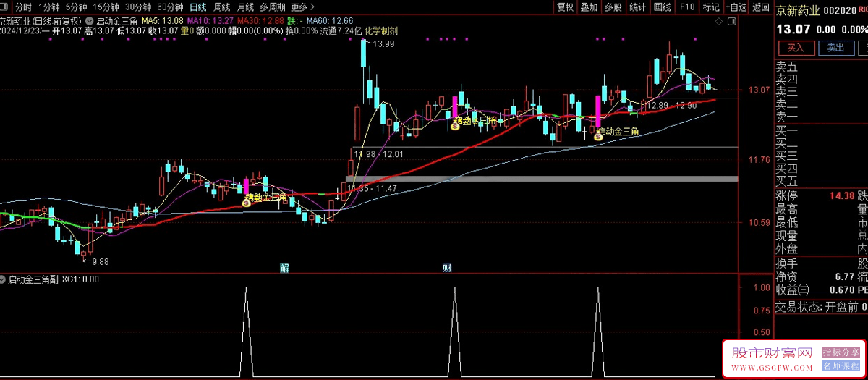Click the 指标分享 button in site banner
The width and height of the screenshot is (868, 380).
tap(841, 352)
